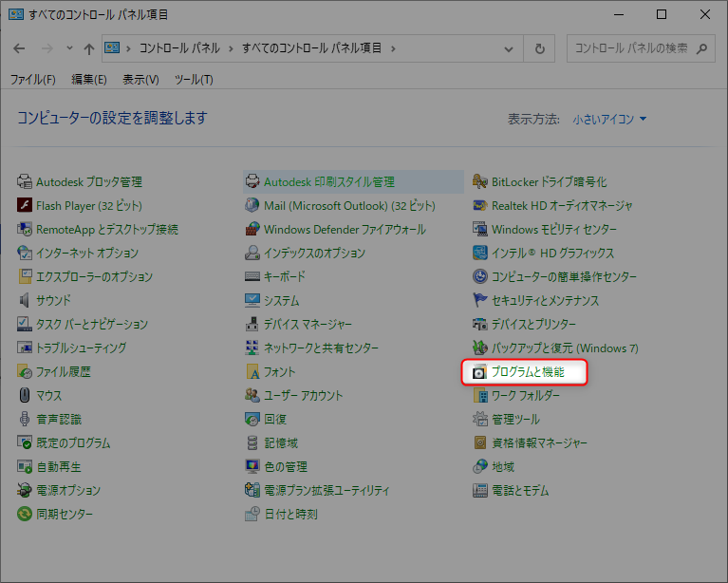Image resolution: width=728 pixels, height=583 pixels.
Task: Open the エクスプローラーのオプション icon
Action: (24, 276)
